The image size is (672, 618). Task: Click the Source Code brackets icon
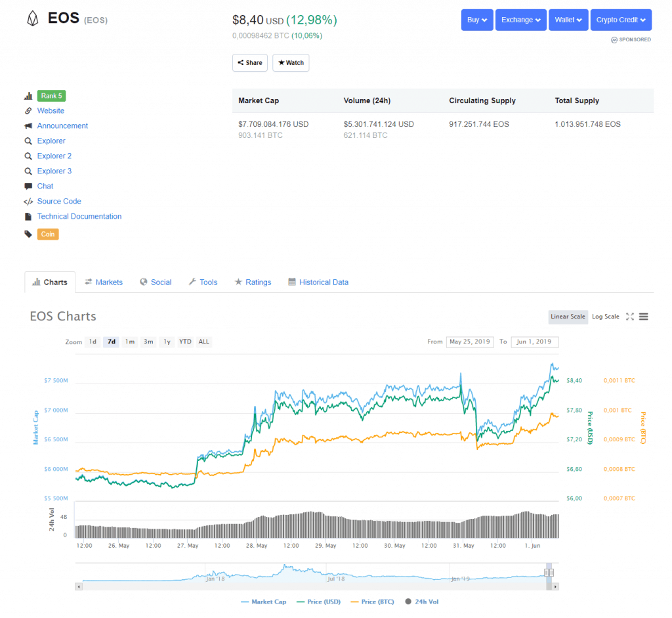click(28, 202)
